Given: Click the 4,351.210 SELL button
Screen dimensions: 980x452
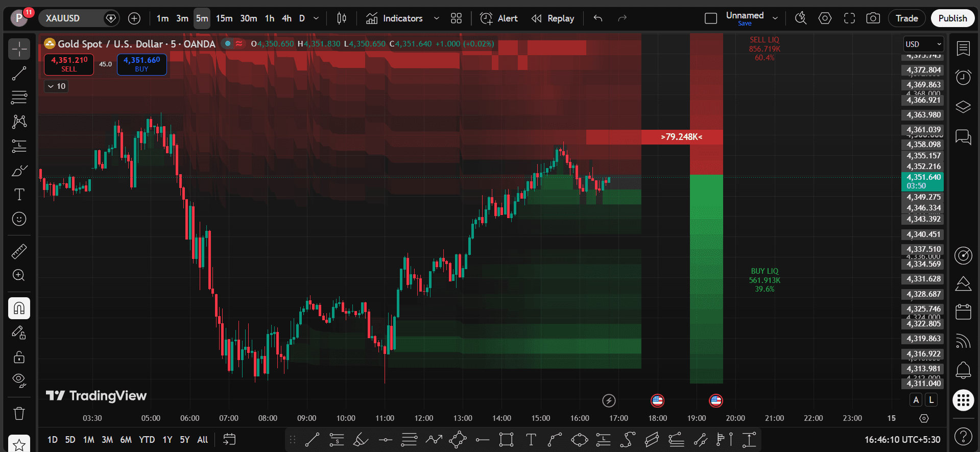Looking at the screenshot, I should (69, 64).
